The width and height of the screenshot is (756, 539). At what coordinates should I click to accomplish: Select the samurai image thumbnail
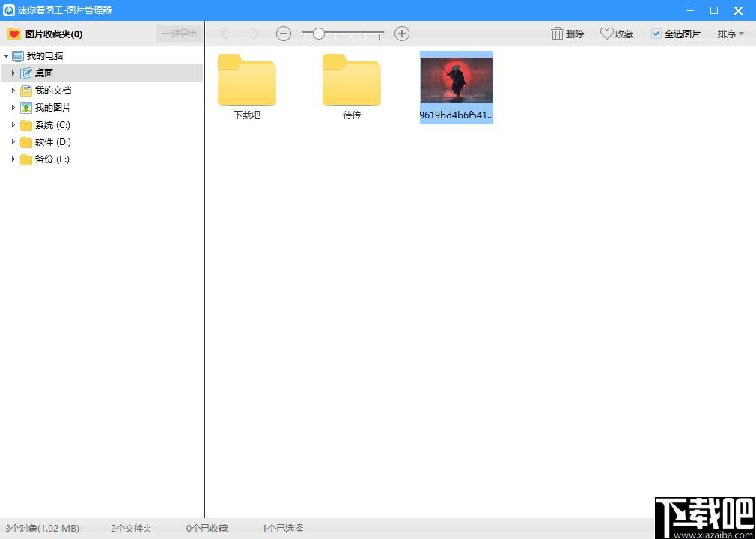click(456, 88)
